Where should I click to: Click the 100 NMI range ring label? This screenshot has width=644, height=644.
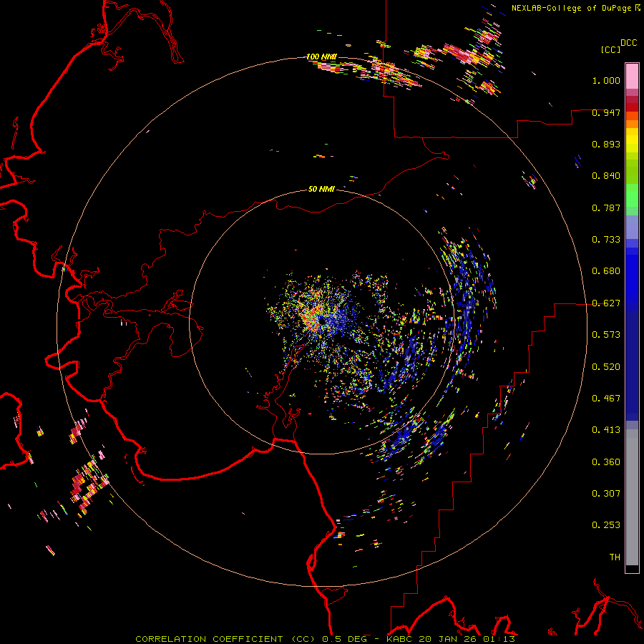pyautogui.click(x=321, y=57)
